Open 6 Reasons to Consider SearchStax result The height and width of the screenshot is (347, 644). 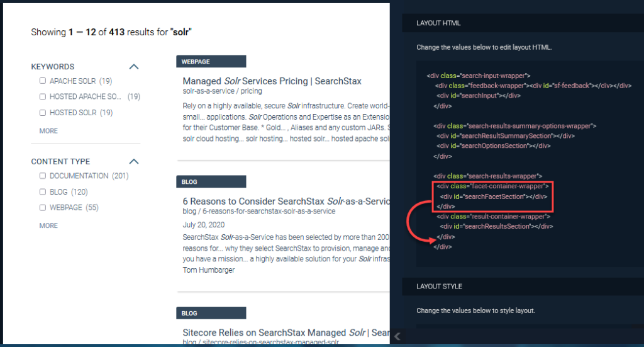tap(286, 201)
